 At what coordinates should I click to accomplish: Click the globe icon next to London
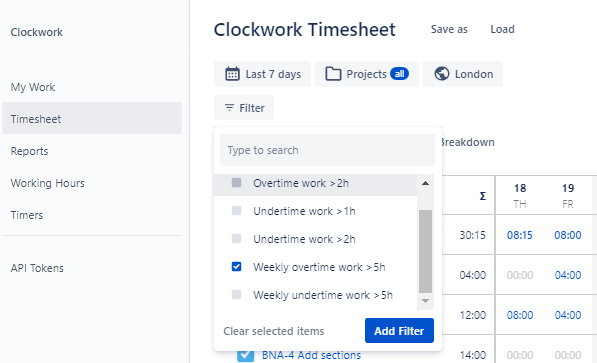[x=442, y=74]
